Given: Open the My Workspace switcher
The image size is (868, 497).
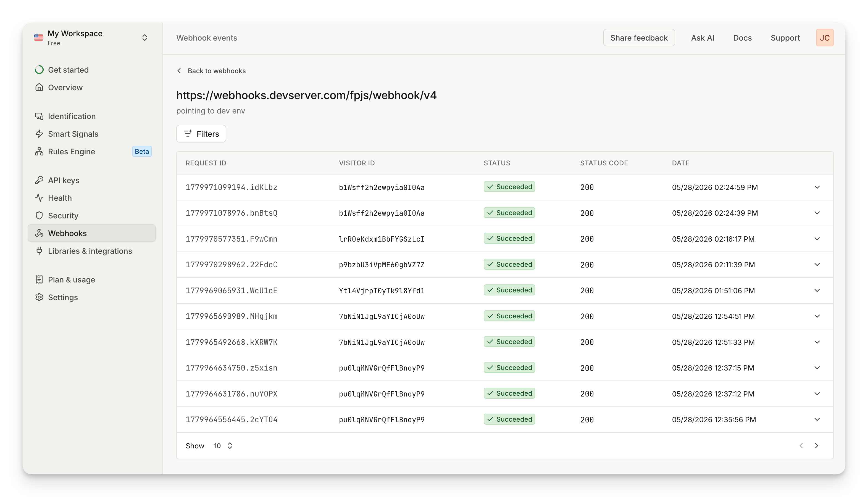Looking at the screenshot, I should pos(91,38).
